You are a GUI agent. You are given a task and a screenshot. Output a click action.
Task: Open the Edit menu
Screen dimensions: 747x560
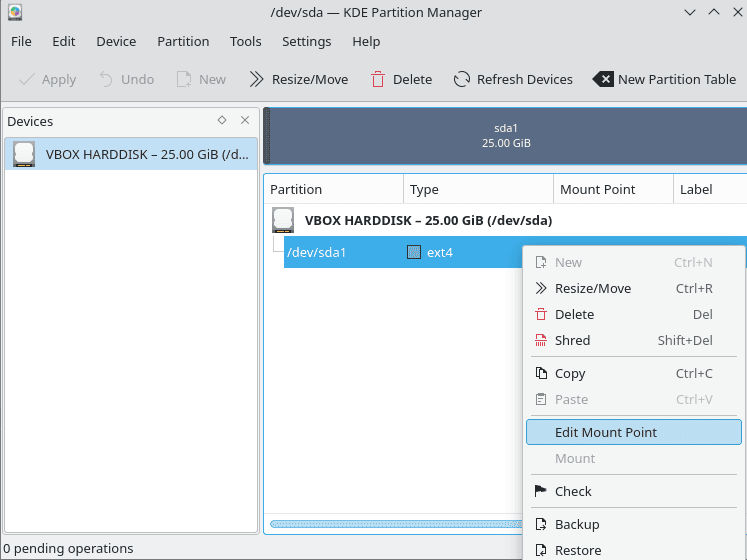point(64,41)
